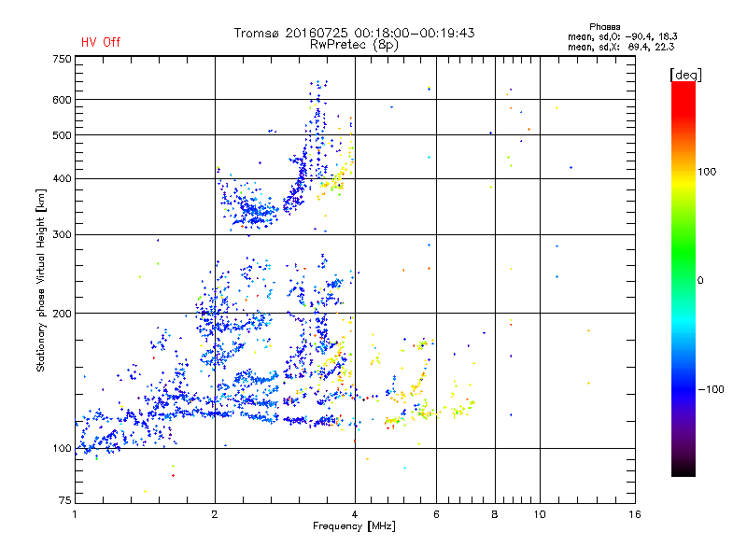The image size is (747, 560).
Task: Click the colorbar tick label "100"
Action: (707, 172)
